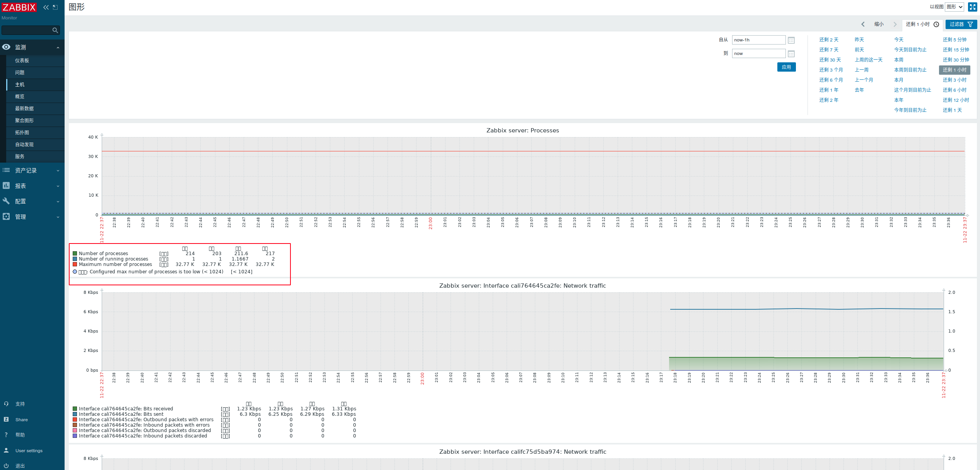The height and width of the screenshot is (470, 980).
Task: Select the 今年到目前为止 time range
Action: [910, 110]
